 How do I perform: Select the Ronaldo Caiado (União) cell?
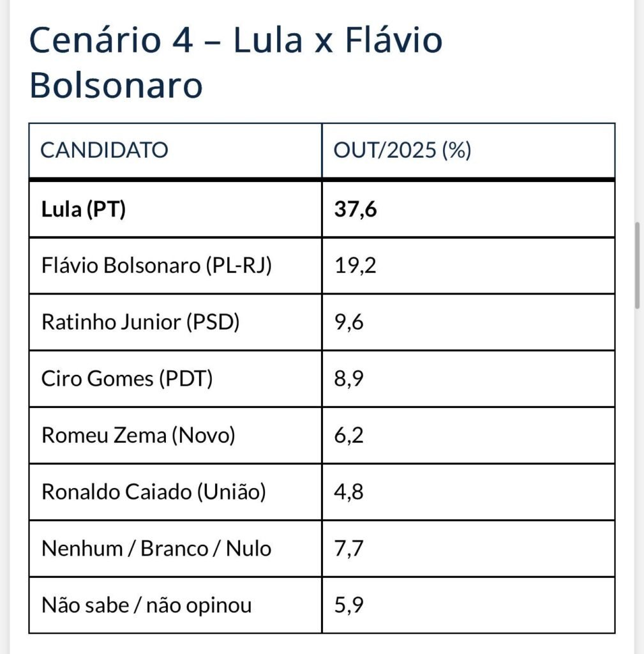[x=153, y=492]
